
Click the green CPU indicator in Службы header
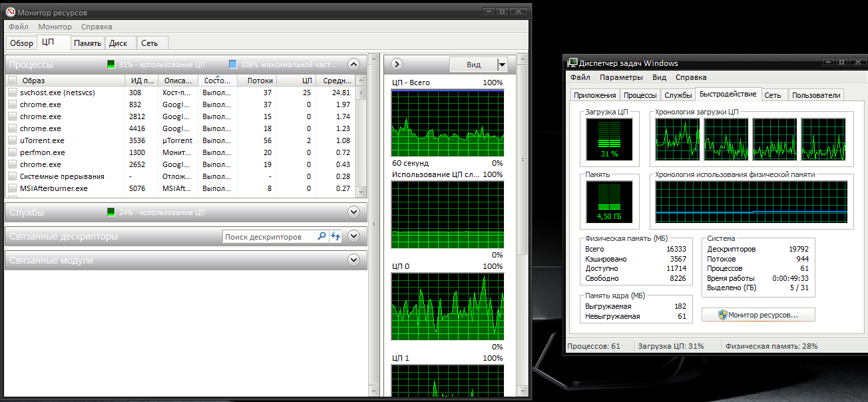point(111,212)
